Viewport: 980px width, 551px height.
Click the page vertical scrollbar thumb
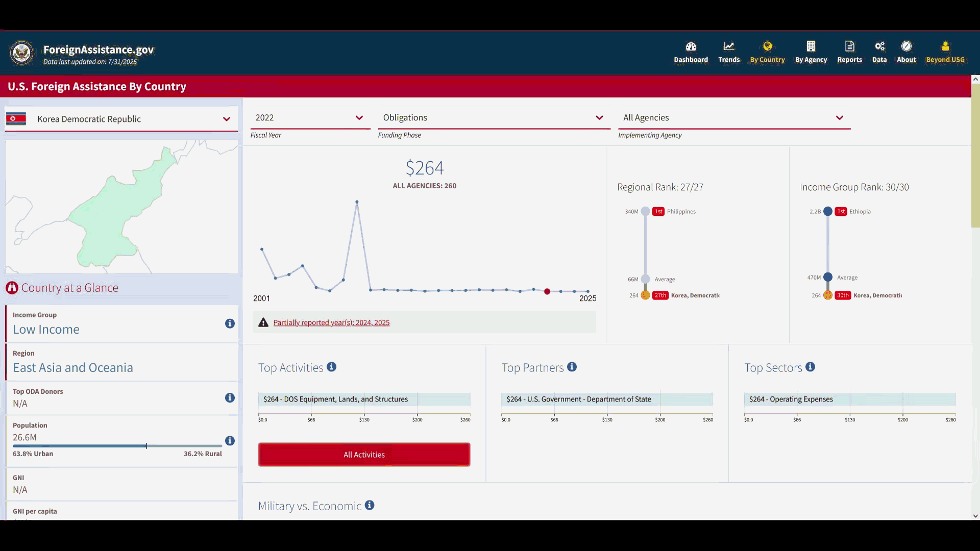(x=975, y=156)
